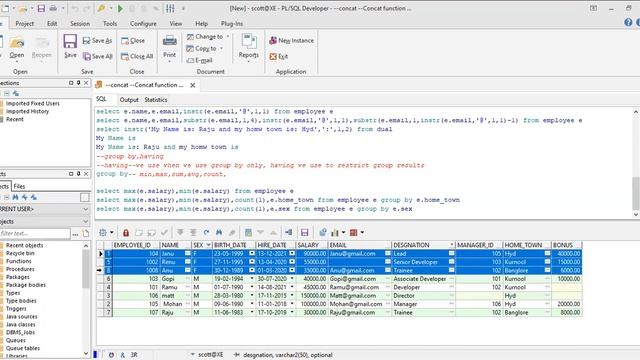Click the red Export results table icon
This screenshot has height=360, width=640.
click(354, 233)
